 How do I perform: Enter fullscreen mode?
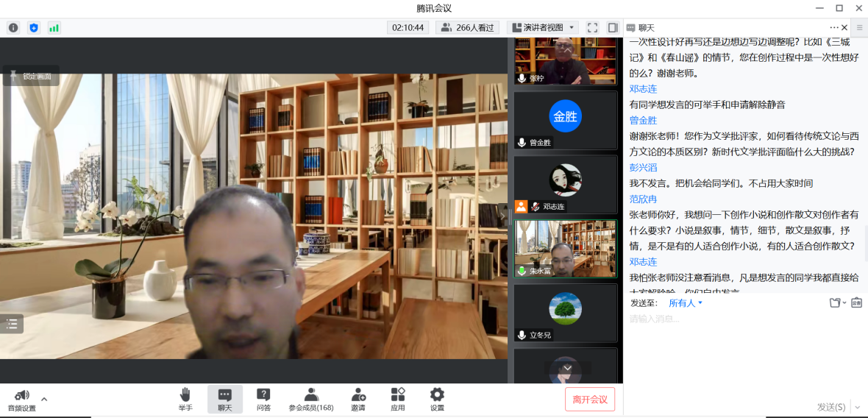pos(592,28)
